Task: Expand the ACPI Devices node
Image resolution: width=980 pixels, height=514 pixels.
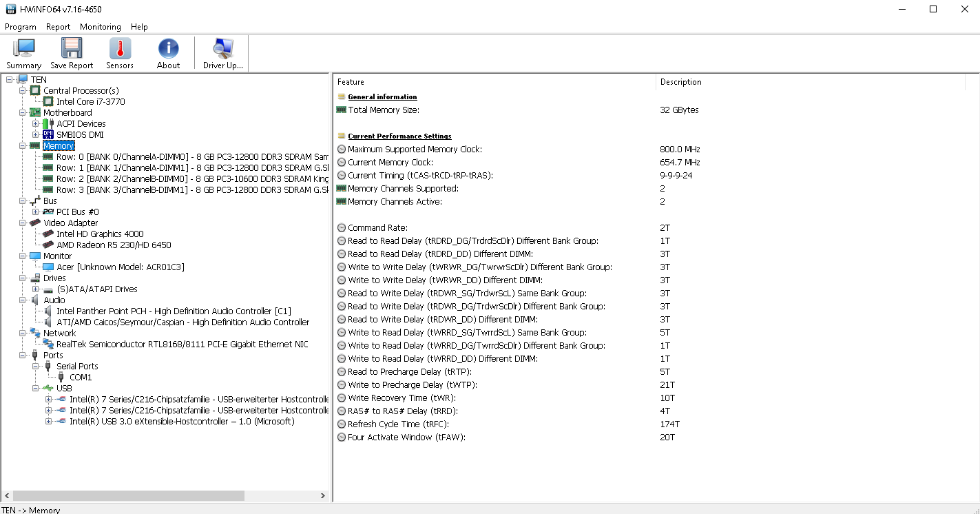Action: [35, 124]
